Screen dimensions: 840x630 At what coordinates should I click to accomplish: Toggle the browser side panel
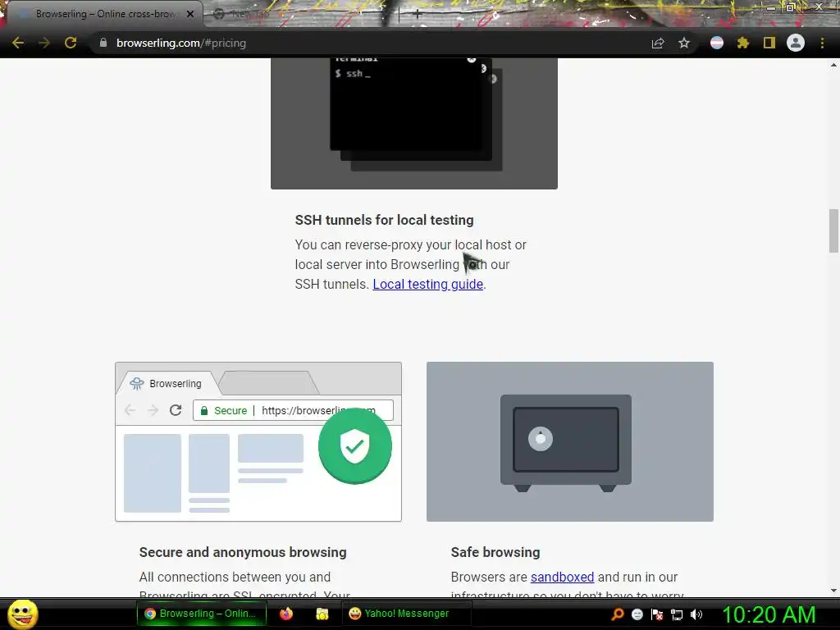coord(769,43)
